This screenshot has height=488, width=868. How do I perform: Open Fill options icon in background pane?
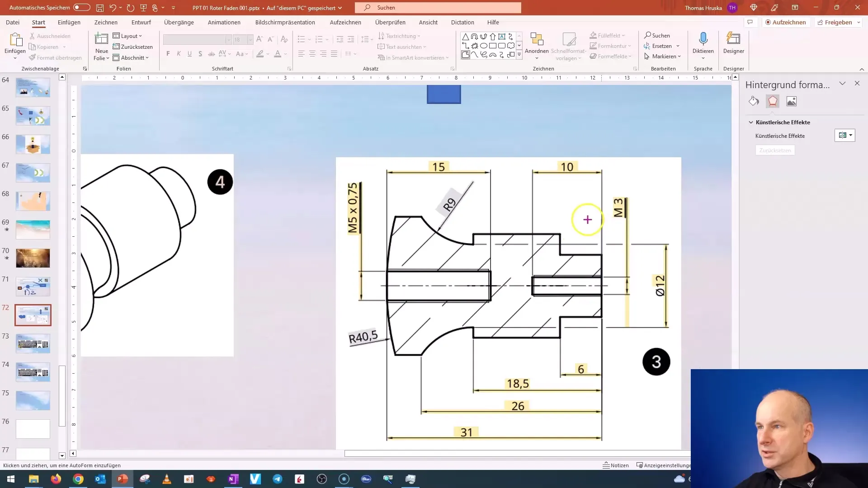point(754,101)
